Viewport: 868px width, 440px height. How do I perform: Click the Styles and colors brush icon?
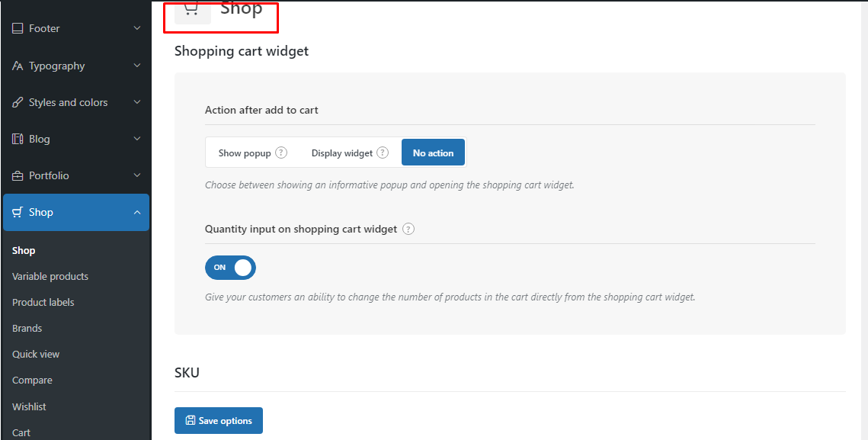tap(18, 102)
